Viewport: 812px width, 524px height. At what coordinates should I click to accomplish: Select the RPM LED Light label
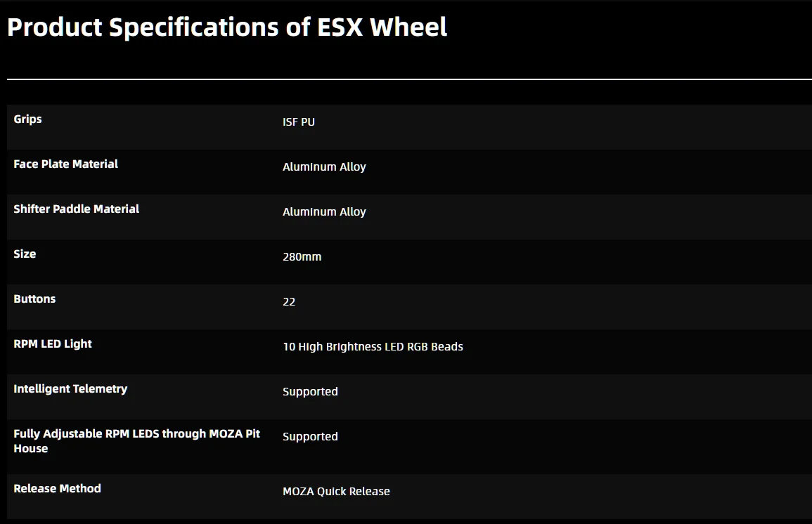coord(52,344)
